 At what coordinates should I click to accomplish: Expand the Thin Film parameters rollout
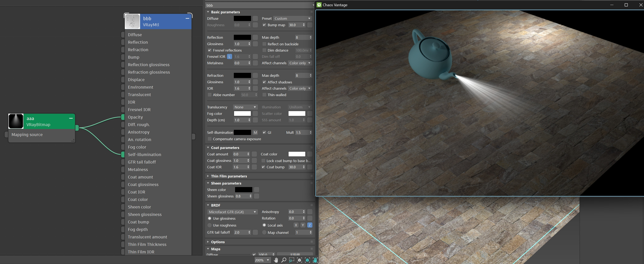pyautogui.click(x=208, y=176)
